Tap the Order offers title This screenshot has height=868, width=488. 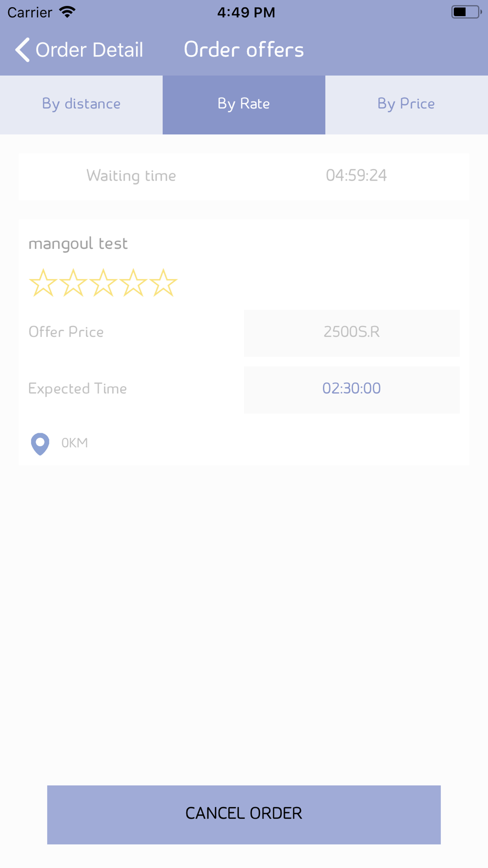click(244, 50)
